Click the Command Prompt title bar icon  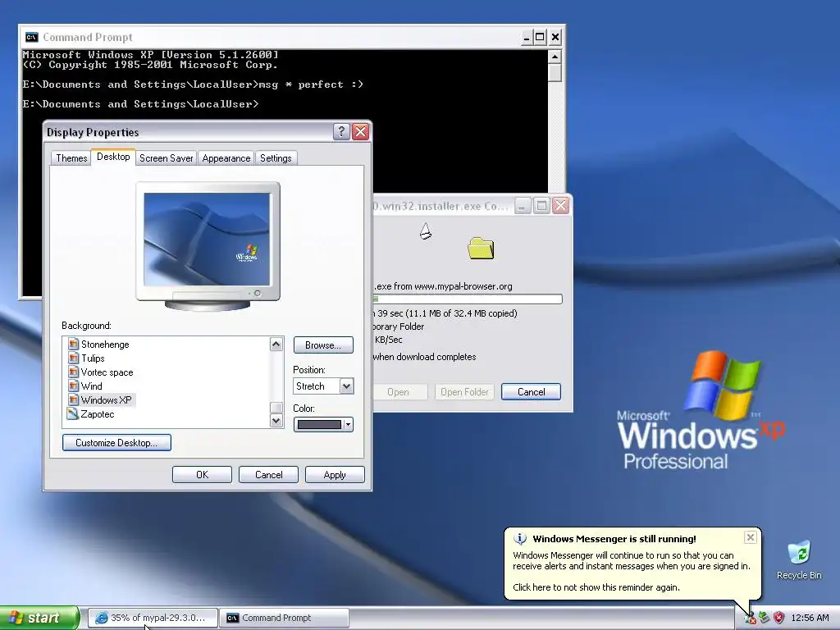click(32, 37)
